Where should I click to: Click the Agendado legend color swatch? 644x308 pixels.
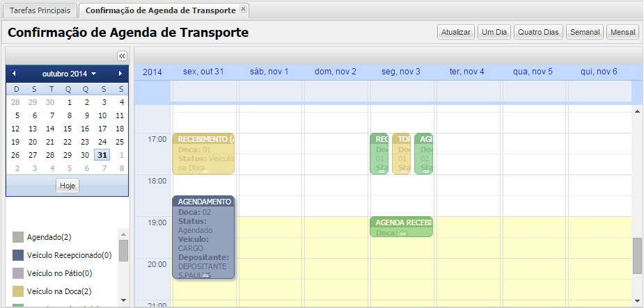pos(18,237)
